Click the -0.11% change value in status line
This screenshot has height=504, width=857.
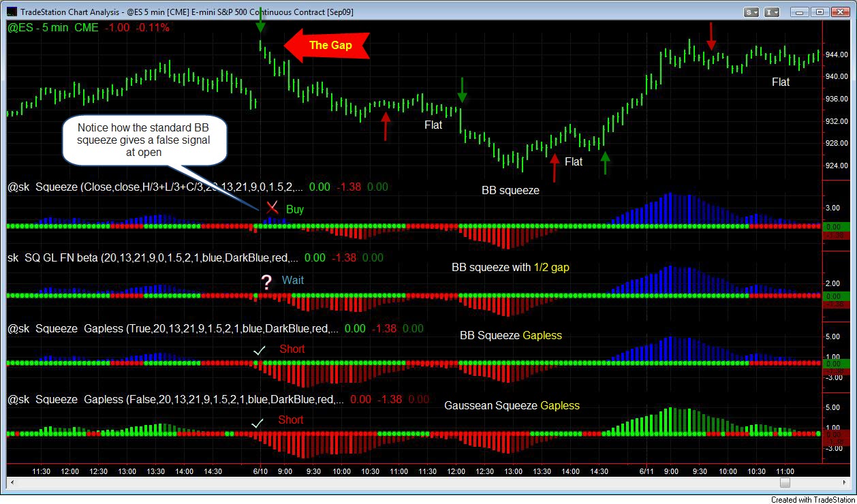point(153,28)
